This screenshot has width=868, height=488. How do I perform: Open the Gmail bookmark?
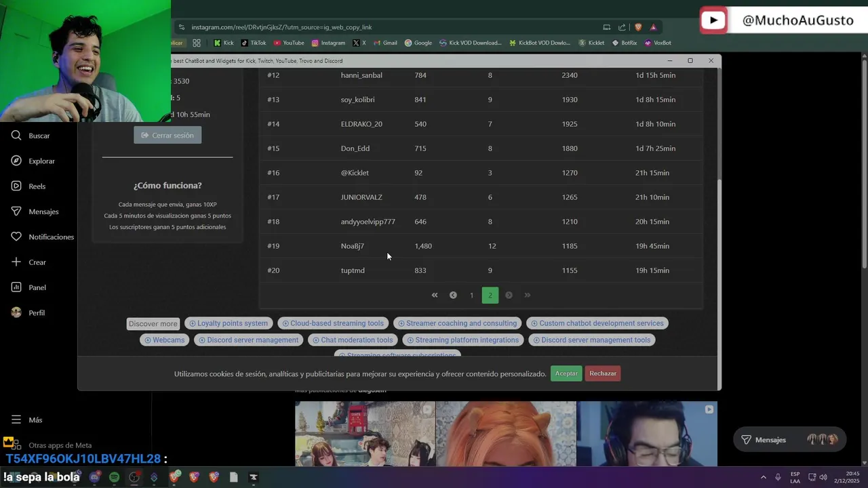point(385,43)
